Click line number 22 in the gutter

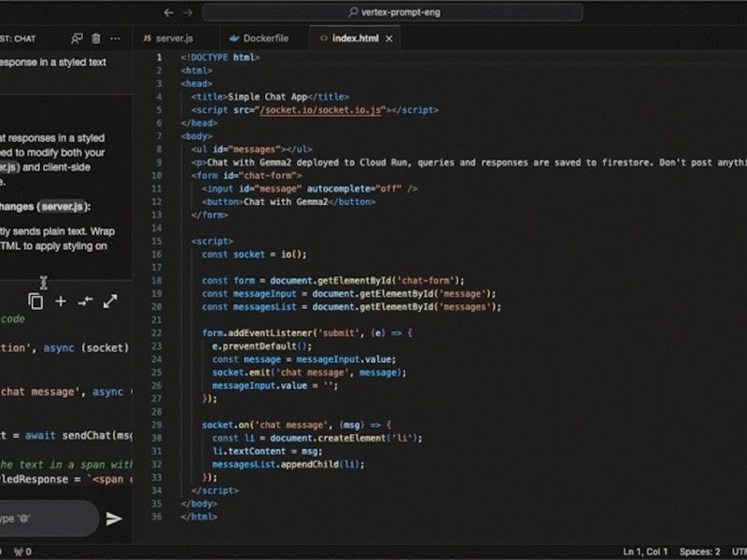(x=157, y=333)
